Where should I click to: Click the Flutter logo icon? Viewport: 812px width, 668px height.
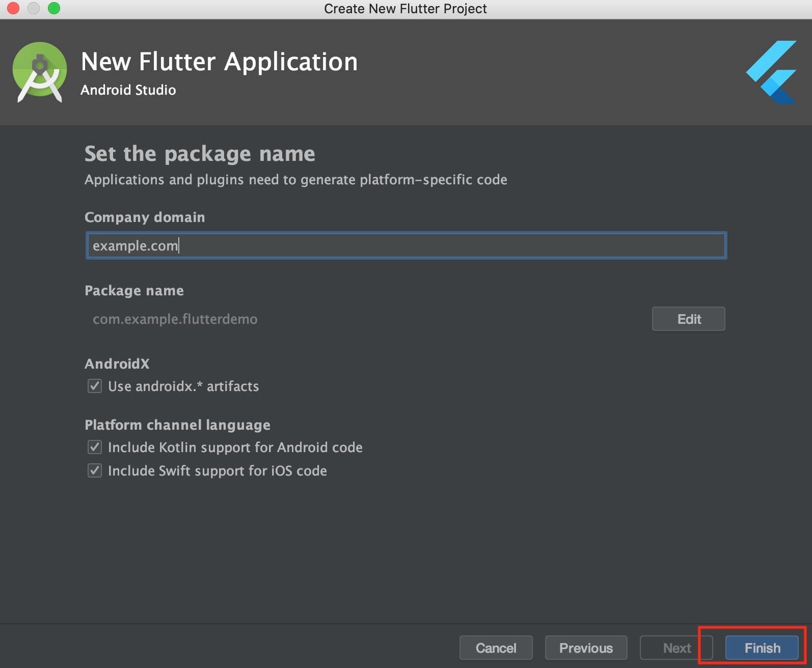click(x=771, y=72)
